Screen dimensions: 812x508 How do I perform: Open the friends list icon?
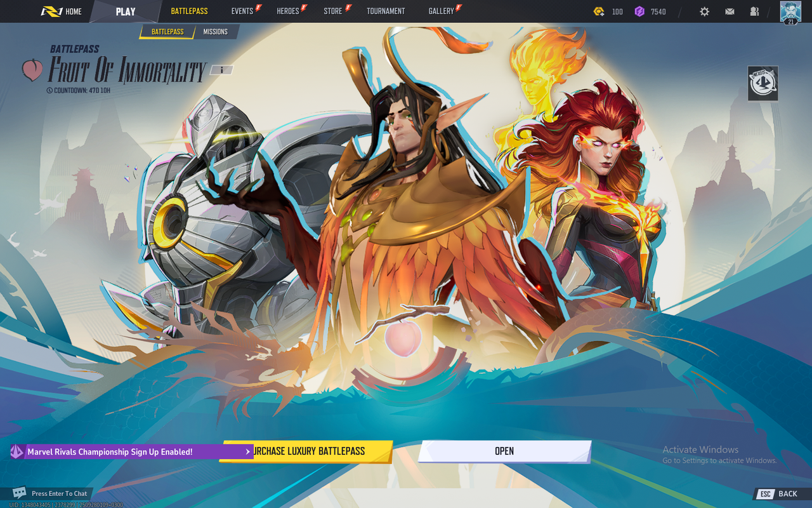pyautogui.click(x=754, y=11)
